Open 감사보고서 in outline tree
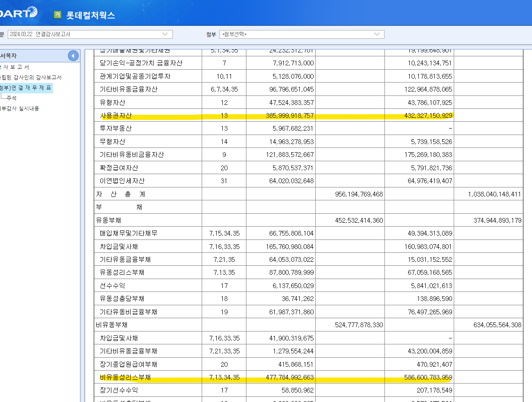Image resolution: width=532 pixels, height=402 pixels. pyautogui.click(x=15, y=67)
